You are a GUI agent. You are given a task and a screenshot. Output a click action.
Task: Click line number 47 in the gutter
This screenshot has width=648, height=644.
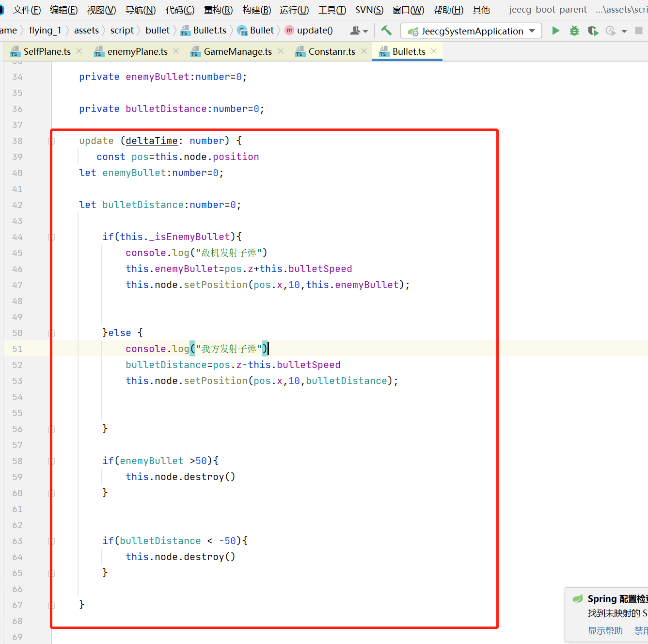click(x=17, y=285)
